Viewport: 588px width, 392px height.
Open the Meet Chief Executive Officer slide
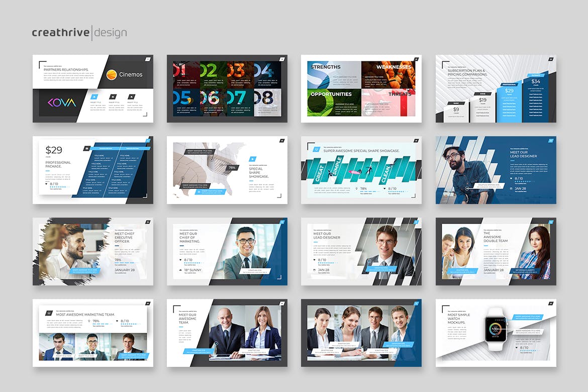coord(92,252)
